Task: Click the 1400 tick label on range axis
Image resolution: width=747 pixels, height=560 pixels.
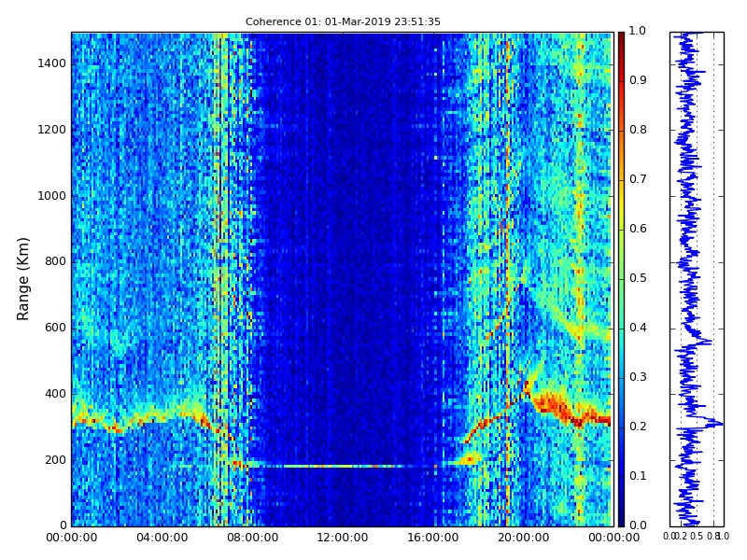Action: [x=52, y=63]
